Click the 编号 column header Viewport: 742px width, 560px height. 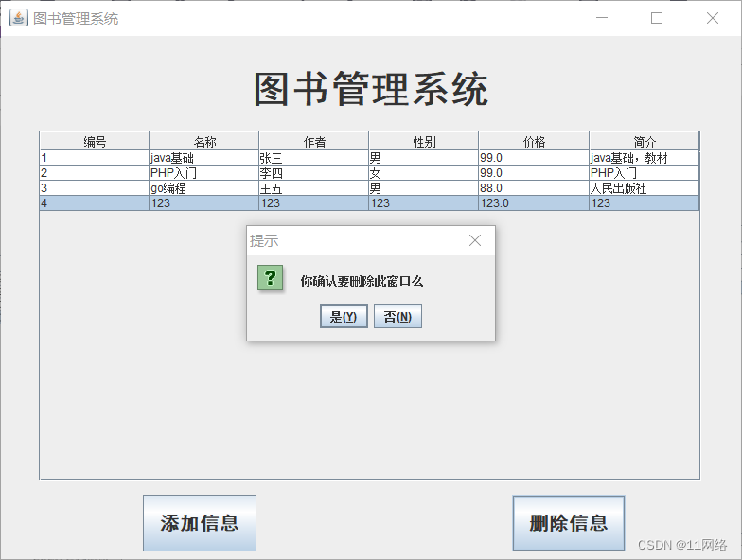[x=95, y=141]
